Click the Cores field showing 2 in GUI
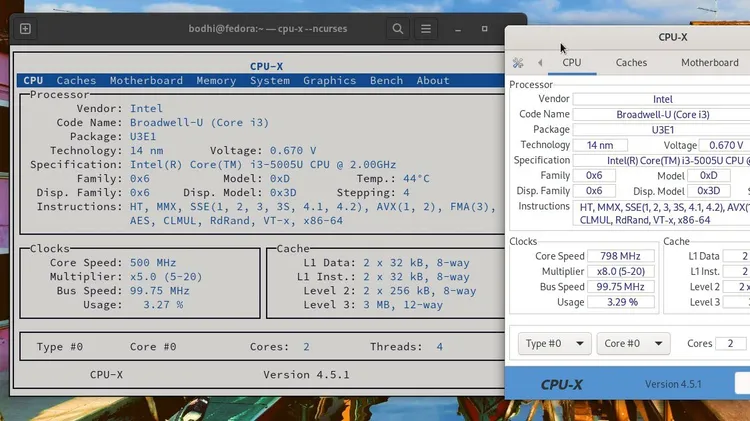 coord(730,343)
